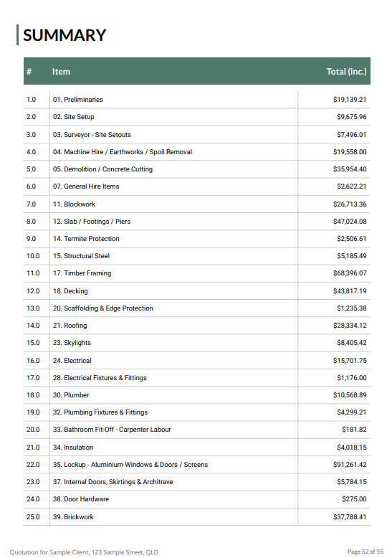Click row number 1.0
The image size is (392, 558).
32,100
